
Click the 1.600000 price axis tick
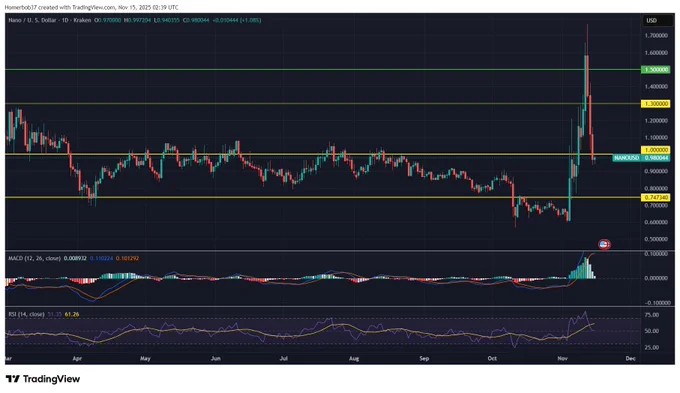tap(656, 53)
